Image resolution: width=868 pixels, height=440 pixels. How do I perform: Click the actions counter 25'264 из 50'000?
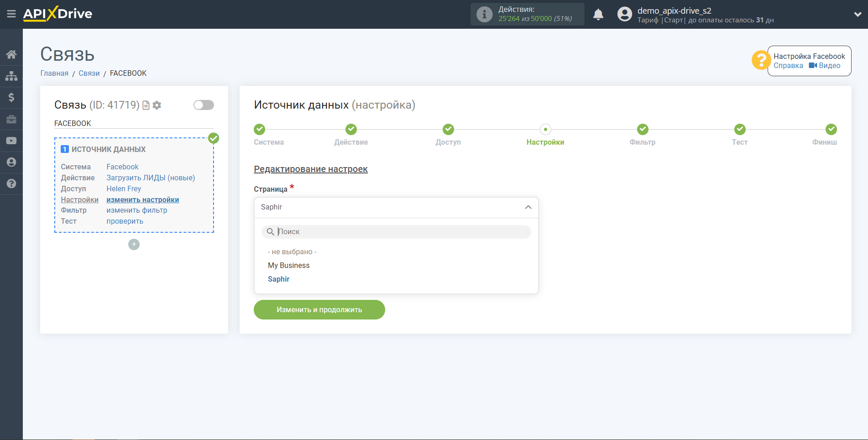pyautogui.click(x=535, y=19)
